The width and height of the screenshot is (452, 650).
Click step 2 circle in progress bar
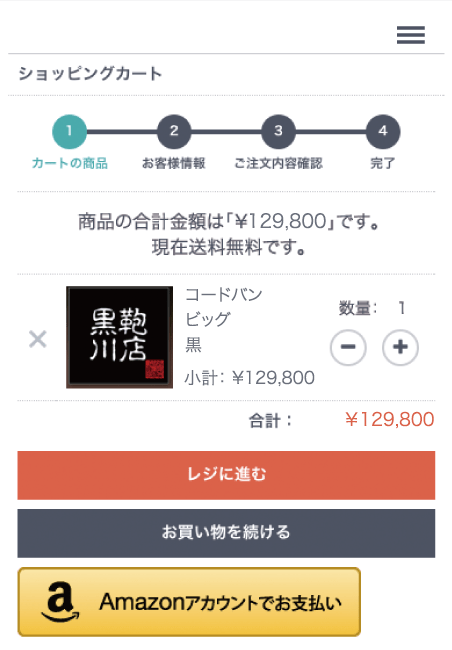point(174,131)
